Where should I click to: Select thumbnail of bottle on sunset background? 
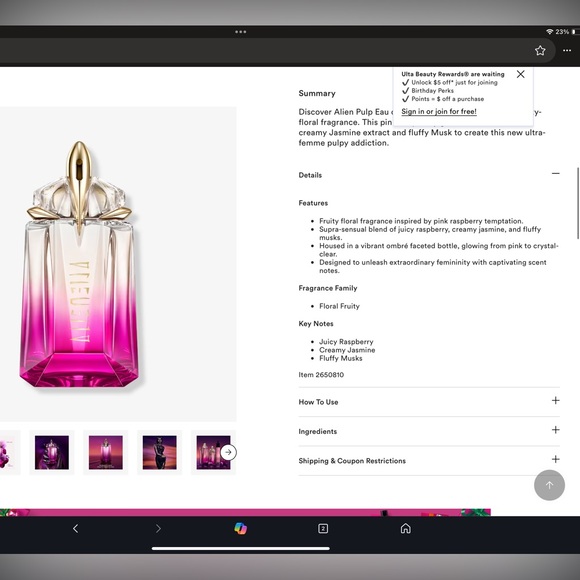click(106, 452)
